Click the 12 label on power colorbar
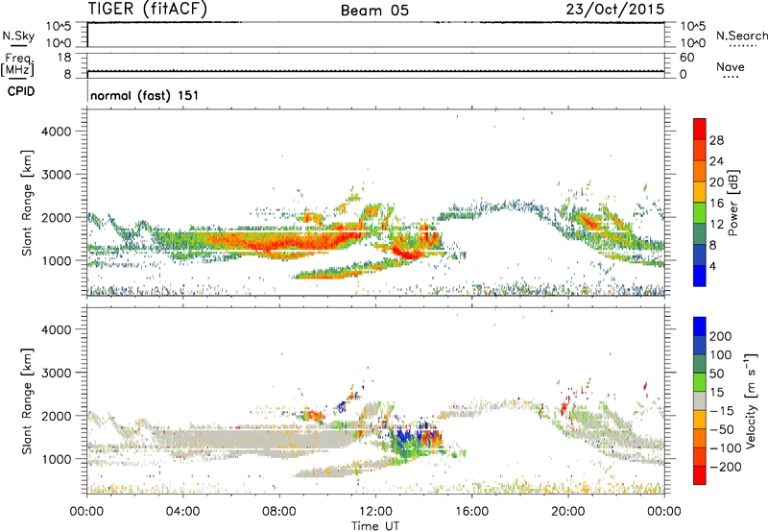 [716, 225]
